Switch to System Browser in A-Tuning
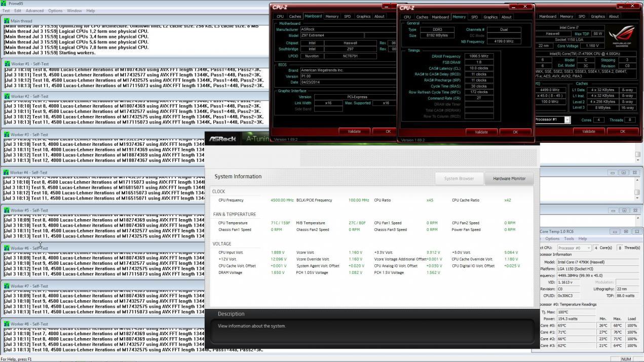 click(x=459, y=178)
